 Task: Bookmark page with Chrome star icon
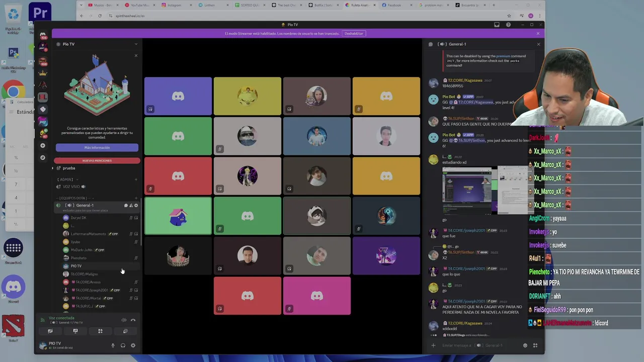pos(509,16)
